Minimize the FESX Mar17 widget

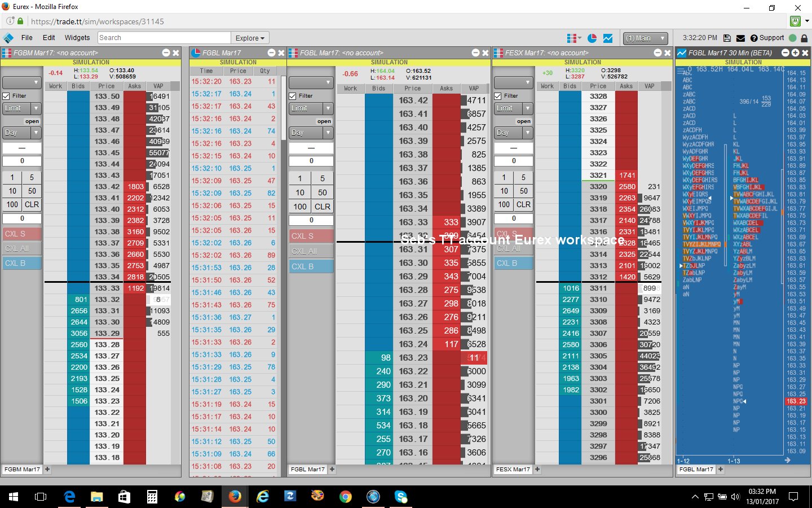point(657,52)
